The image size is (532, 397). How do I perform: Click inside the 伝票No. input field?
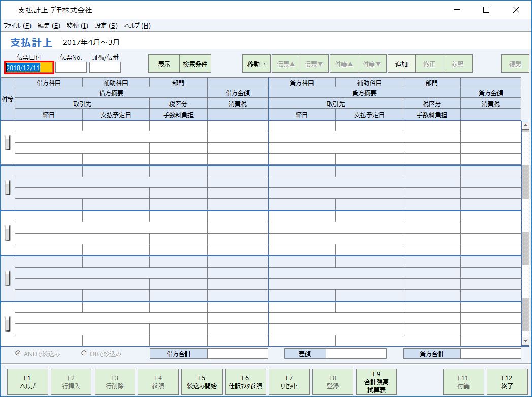click(x=71, y=67)
